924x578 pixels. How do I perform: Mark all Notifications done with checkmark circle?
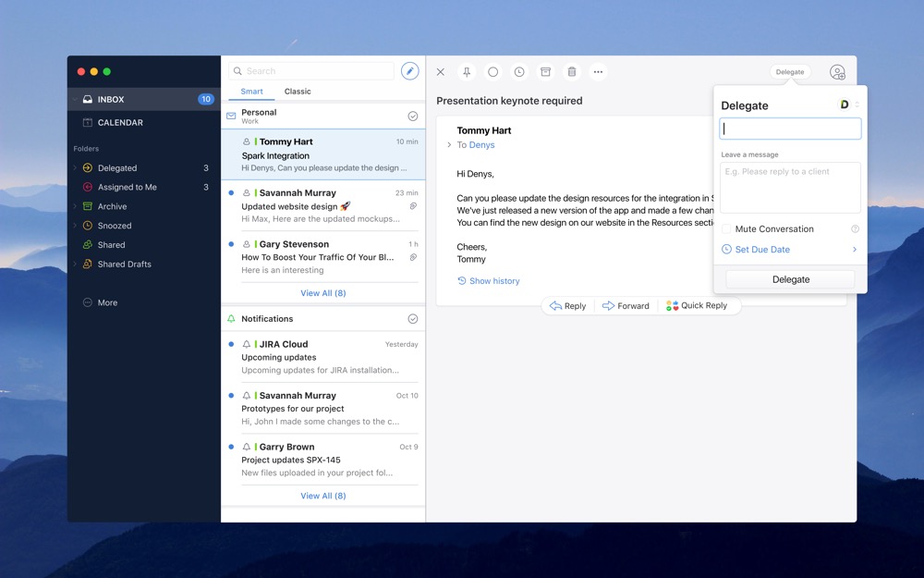coord(413,319)
